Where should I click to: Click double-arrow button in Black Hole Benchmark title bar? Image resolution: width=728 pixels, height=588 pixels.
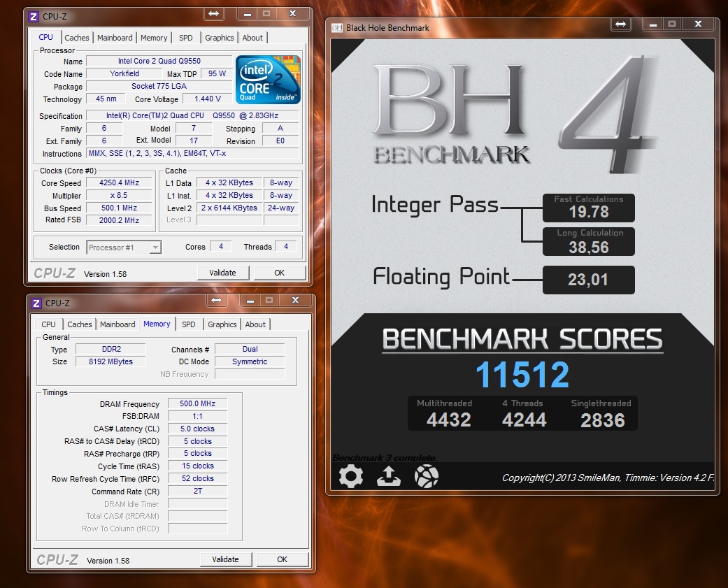(621, 24)
